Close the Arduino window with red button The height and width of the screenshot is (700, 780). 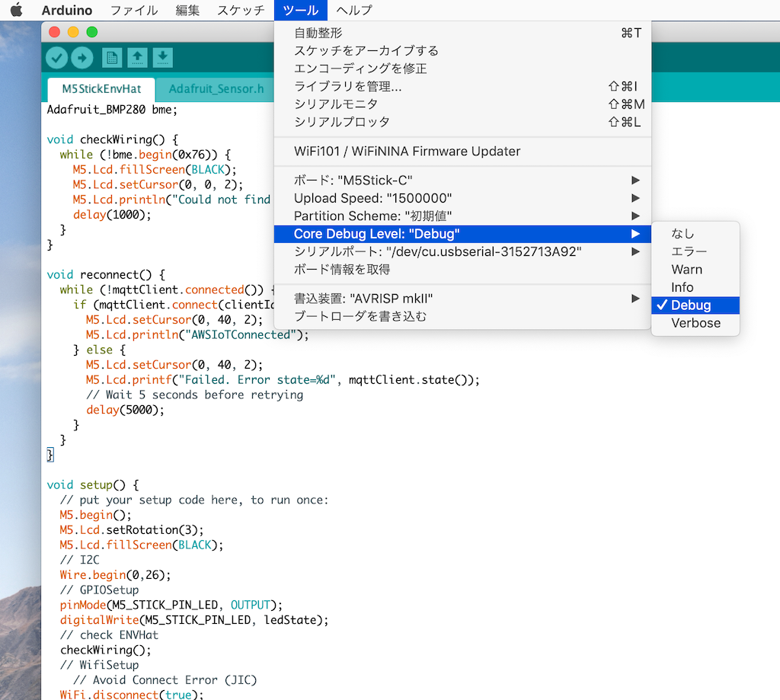[x=55, y=32]
